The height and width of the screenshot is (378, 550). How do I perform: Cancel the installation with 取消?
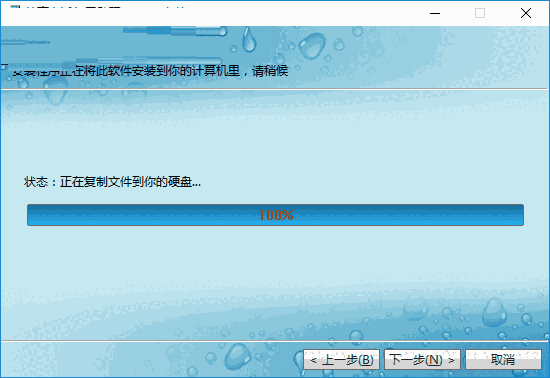coord(503,359)
